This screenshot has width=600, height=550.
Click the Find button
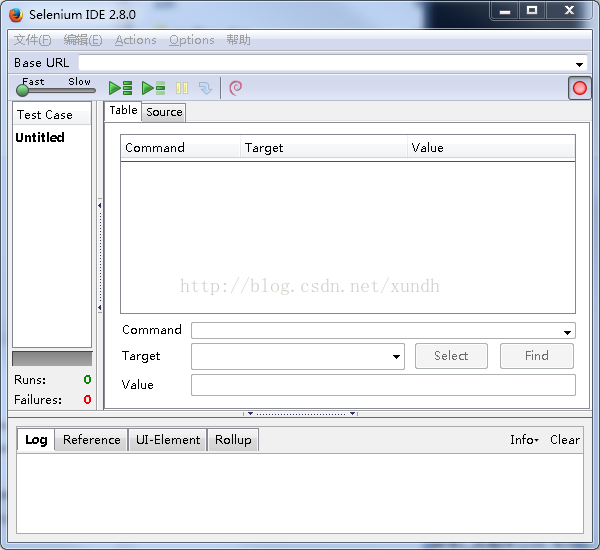coord(536,356)
